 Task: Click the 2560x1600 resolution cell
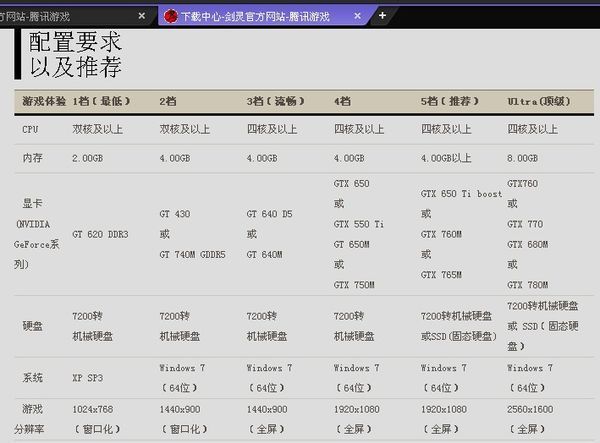[530, 410]
